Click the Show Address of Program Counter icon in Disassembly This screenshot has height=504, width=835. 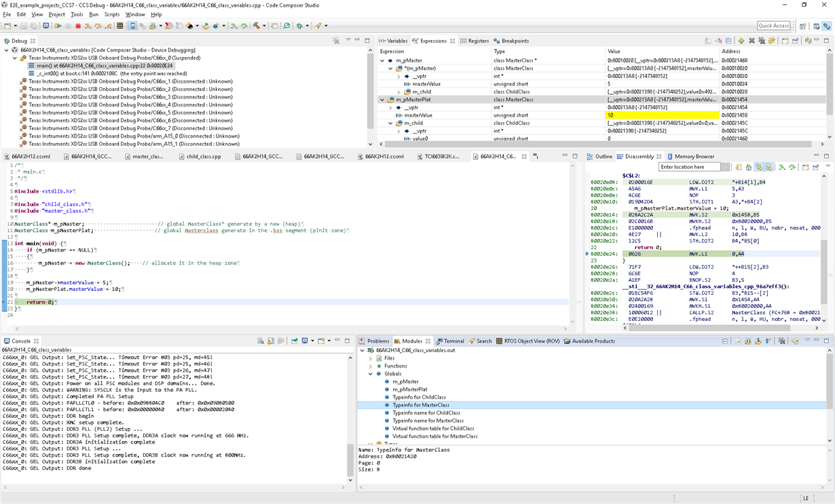point(739,167)
